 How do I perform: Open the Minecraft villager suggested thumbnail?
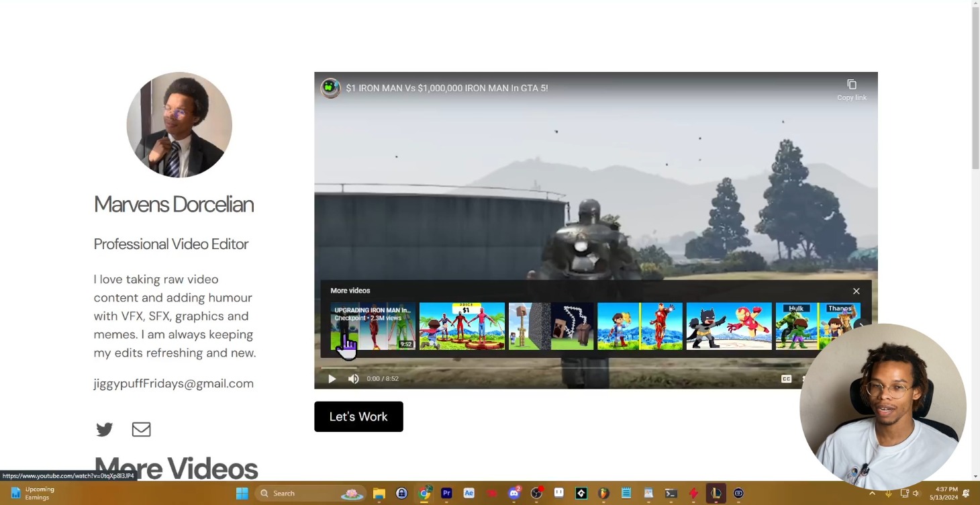coord(551,326)
